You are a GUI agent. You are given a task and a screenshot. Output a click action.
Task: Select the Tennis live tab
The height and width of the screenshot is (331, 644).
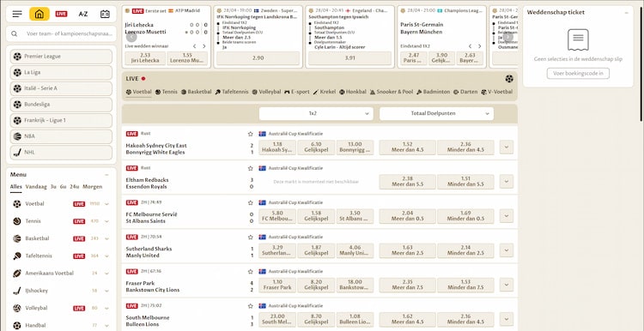point(167,92)
